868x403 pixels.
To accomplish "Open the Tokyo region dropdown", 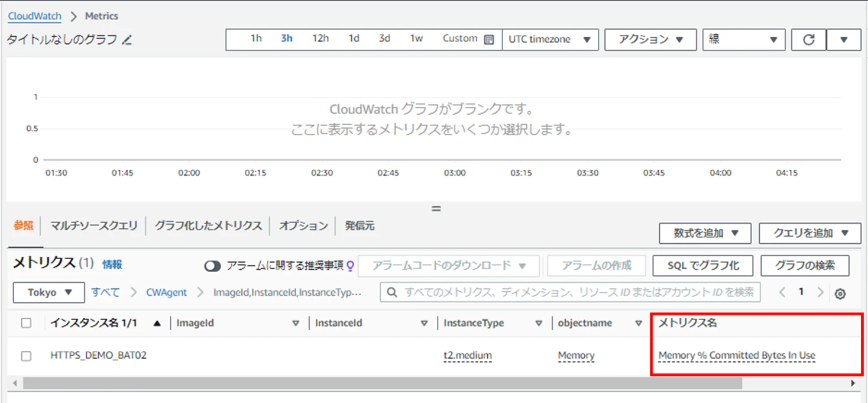I will pyautogui.click(x=50, y=292).
